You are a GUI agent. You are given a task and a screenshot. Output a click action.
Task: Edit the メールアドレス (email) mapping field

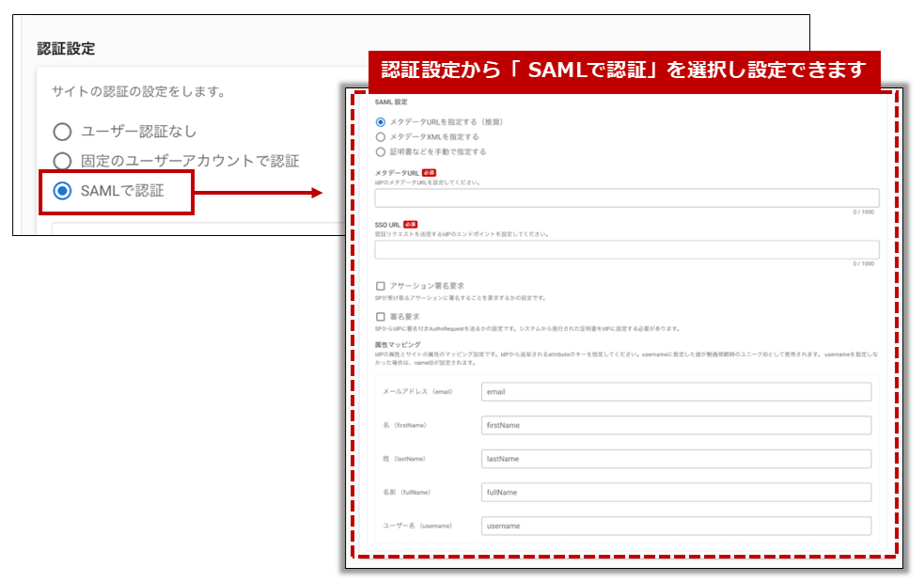pos(676,392)
